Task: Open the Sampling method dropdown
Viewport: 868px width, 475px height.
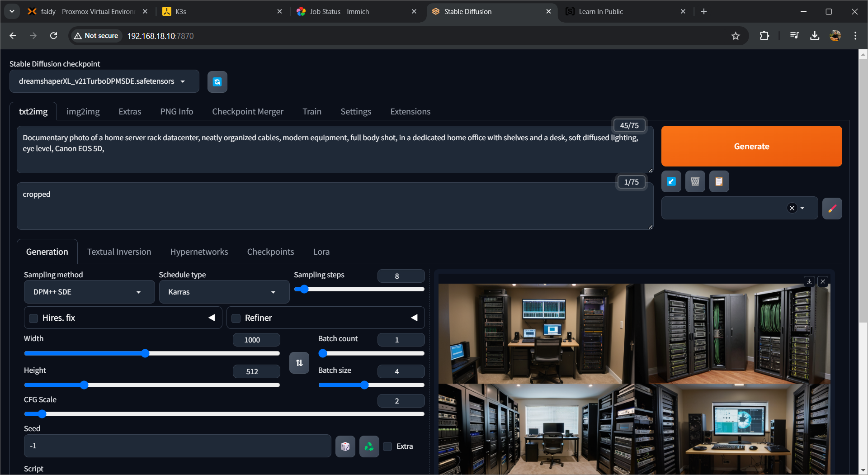Action: tap(89, 292)
